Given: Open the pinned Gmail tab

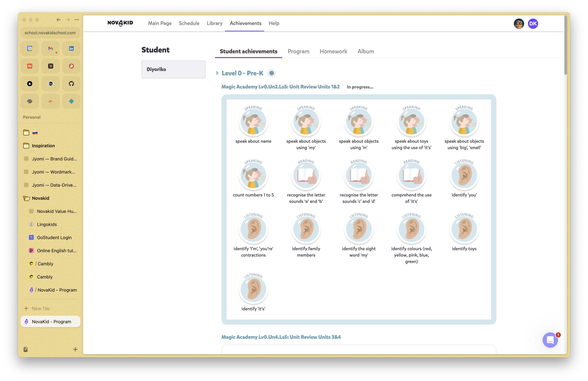Looking at the screenshot, I should coord(50,48).
